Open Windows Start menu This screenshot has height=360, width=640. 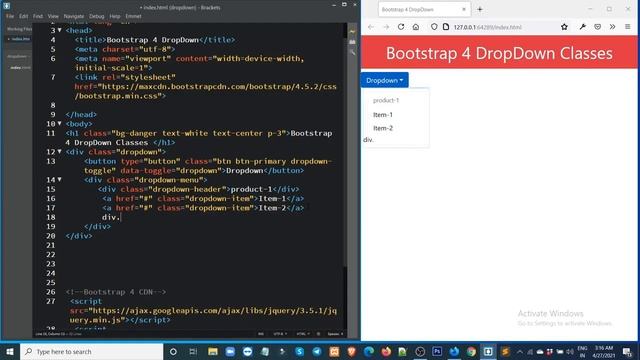tap(10, 351)
